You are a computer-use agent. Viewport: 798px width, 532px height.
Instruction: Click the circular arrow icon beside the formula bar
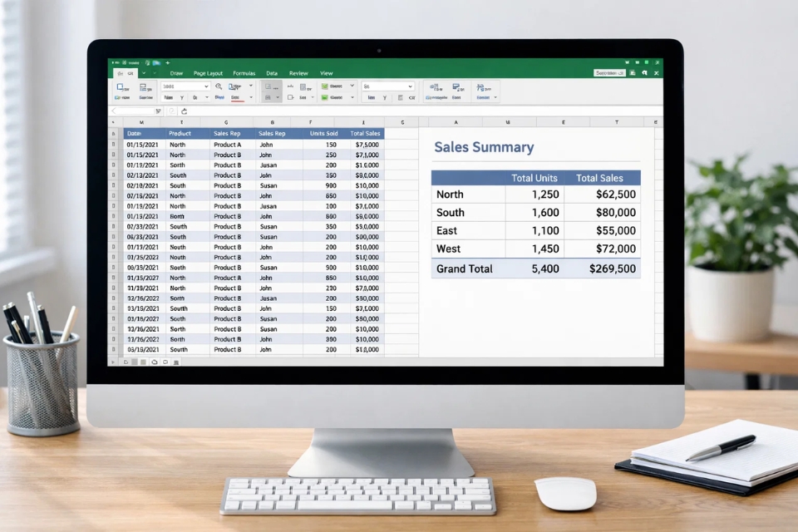[x=184, y=111]
